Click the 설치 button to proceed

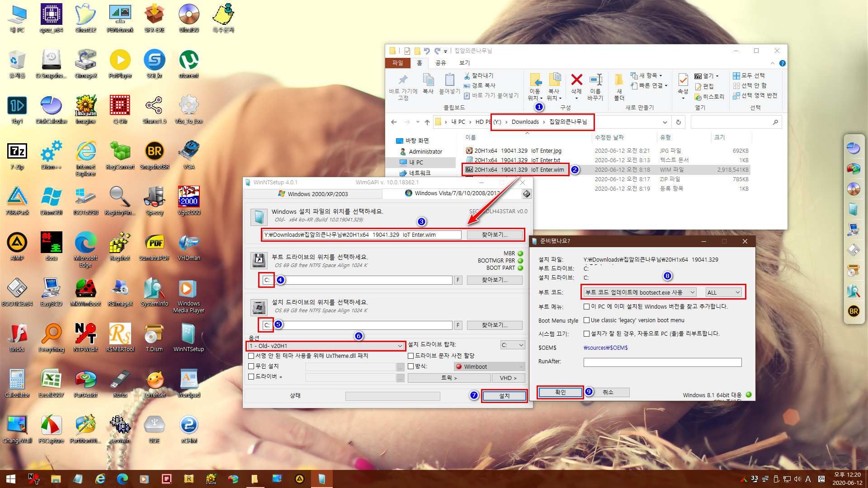503,396
